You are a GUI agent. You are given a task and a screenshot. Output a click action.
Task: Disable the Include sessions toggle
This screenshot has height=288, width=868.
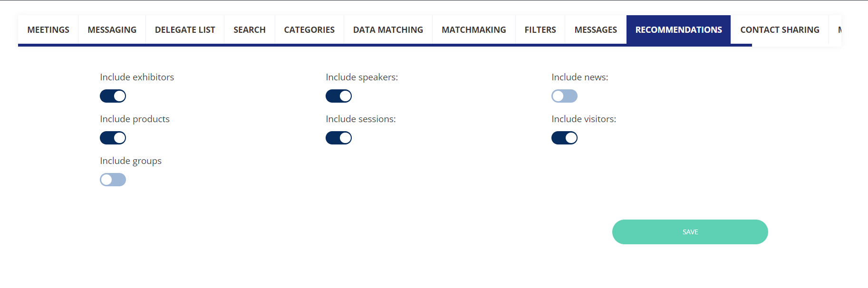tap(338, 138)
